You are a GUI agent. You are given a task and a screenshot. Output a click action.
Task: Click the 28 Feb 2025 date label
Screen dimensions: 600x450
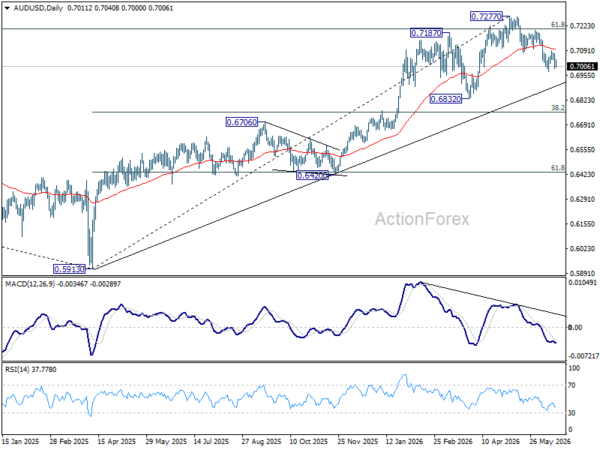pyautogui.click(x=69, y=442)
